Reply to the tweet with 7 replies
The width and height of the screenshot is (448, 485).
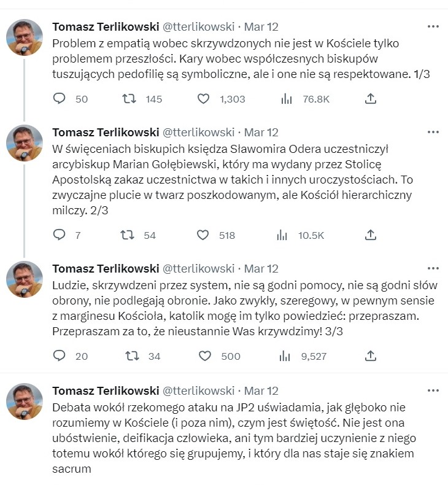click(x=60, y=235)
